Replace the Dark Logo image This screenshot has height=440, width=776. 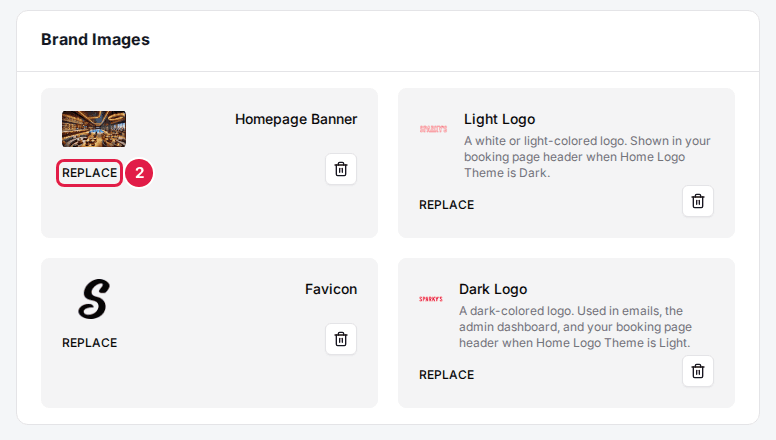[446, 375]
